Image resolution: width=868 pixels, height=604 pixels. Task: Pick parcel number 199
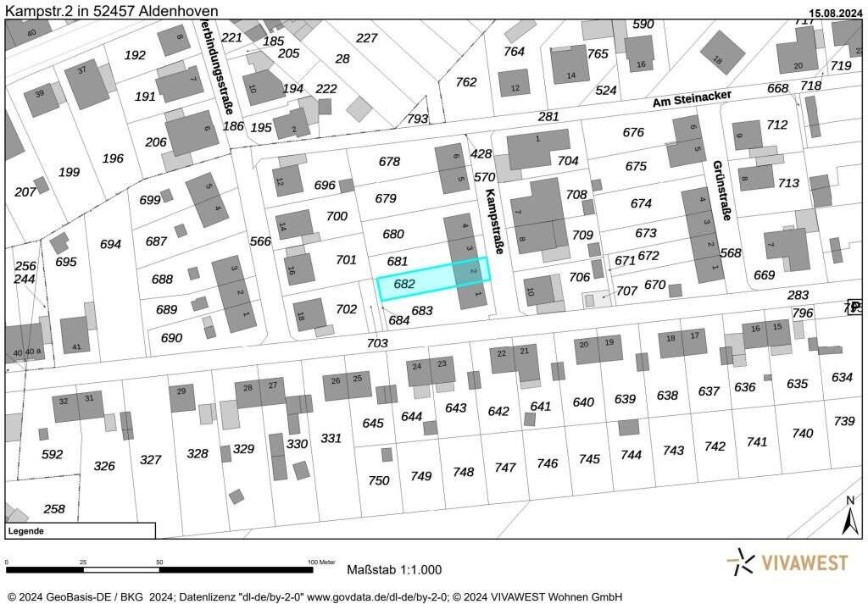(x=69, y=172)
